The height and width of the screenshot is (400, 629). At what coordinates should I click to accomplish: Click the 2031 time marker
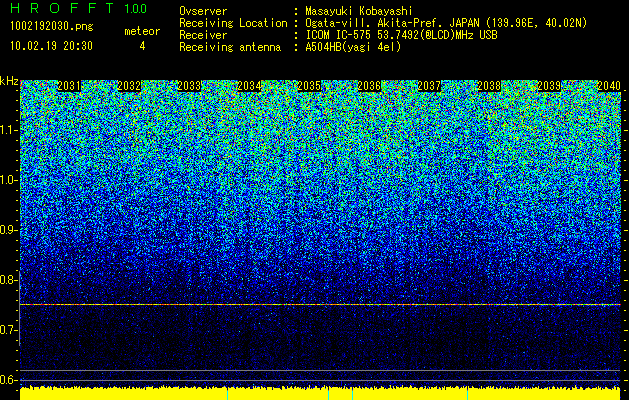69,86
